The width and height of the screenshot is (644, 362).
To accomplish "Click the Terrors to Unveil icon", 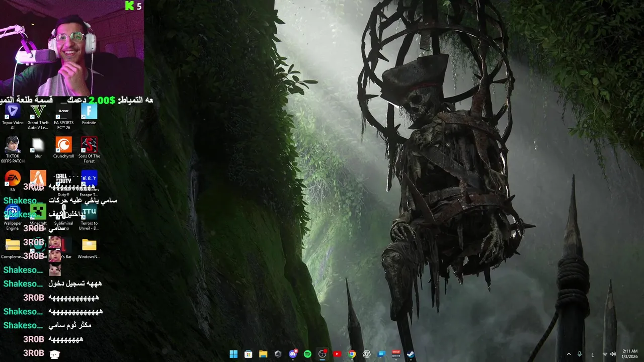I will tap(89, 217).
